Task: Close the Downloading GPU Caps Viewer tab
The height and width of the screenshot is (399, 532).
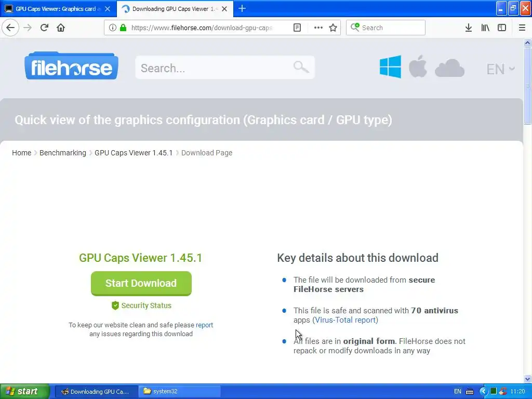Action: (224, 9)
